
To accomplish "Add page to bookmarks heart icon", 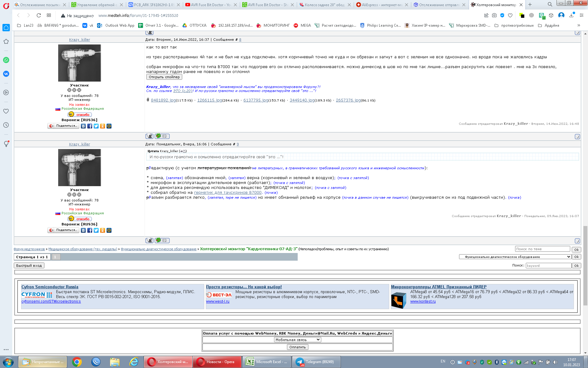I will point(510,15).
